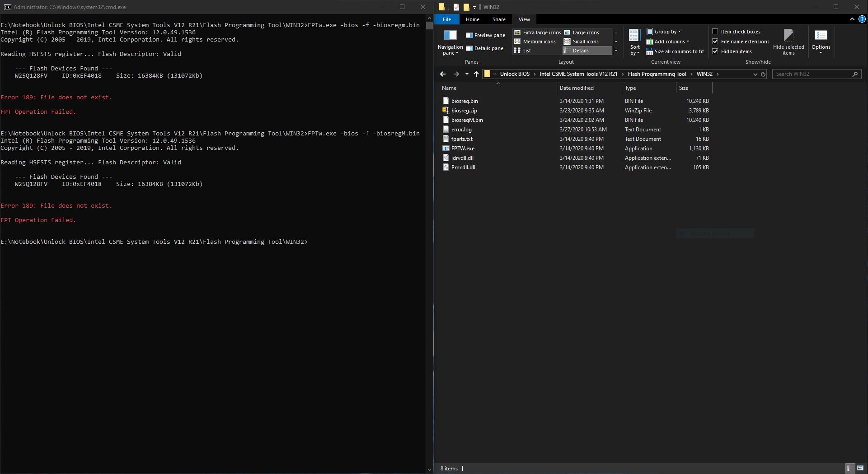Select Idrvdll.dll file icon
This screenshot has height=474, width=868.
446,158
